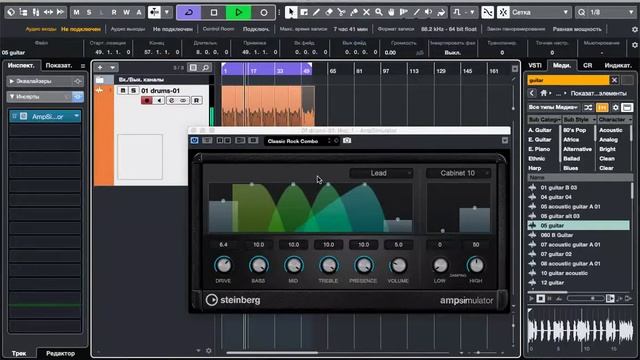Select the Object Selection arrow tool
This screenshot has height=360, width=640.
click(x=291, y=12)
